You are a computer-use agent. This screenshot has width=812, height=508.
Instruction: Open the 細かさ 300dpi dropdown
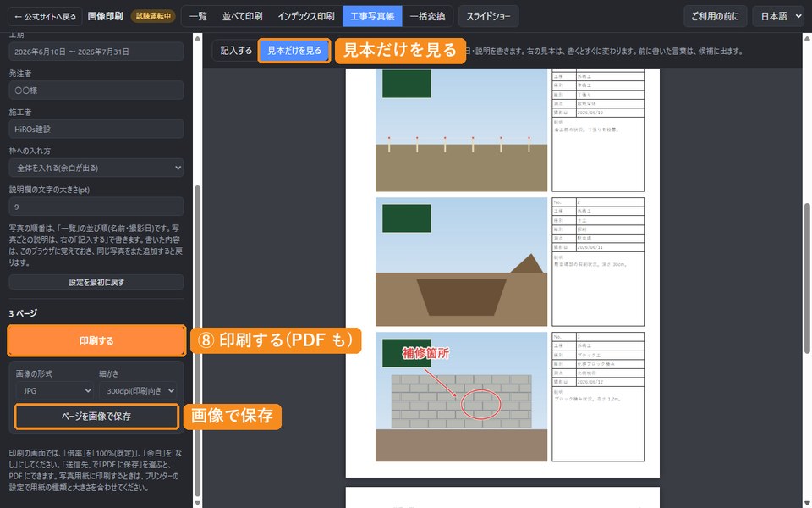point(138,391)
